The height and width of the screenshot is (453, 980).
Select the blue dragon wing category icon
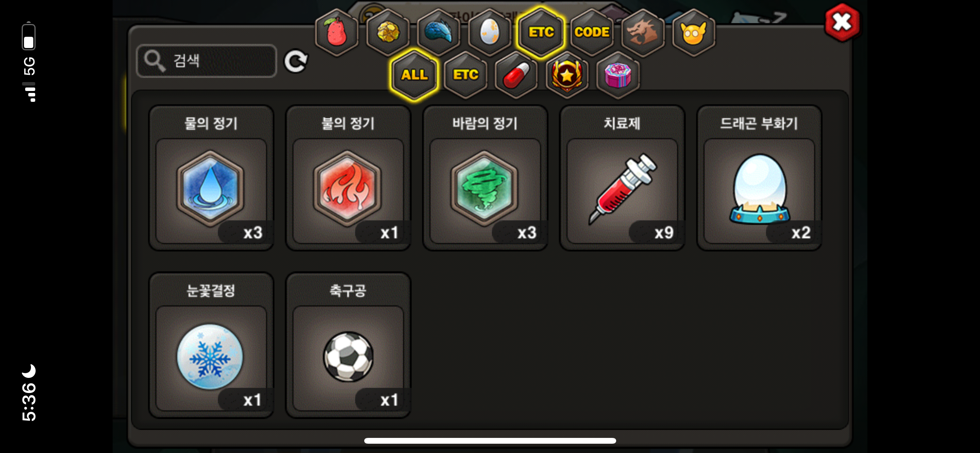coord(439,32)
